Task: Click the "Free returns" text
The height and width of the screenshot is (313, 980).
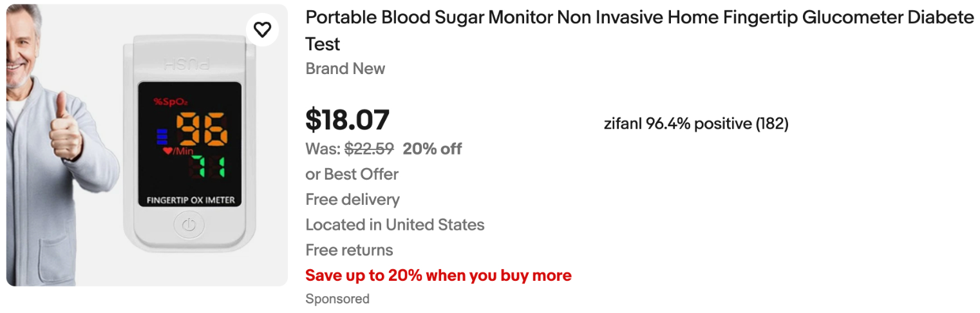Action: (x=349, y=250)
